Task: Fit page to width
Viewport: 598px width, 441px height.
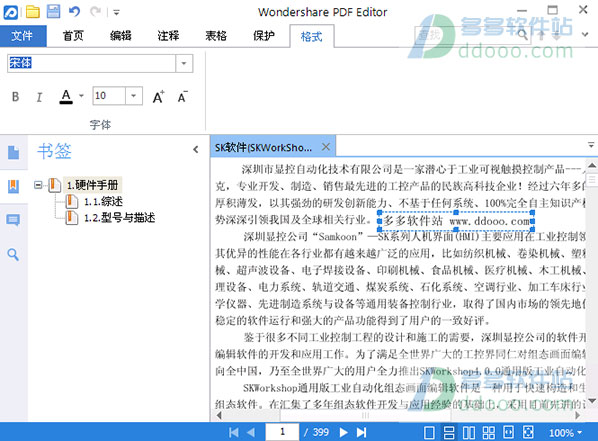Action: tap(508, 433)
